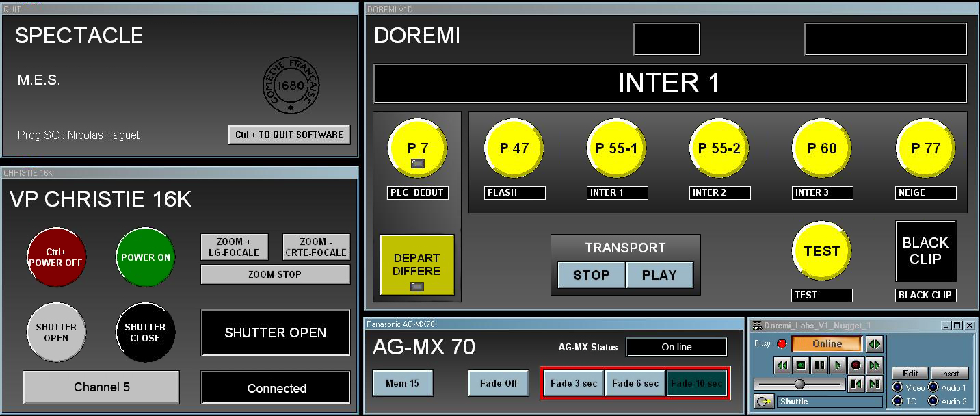This screenshot has width=980, height=416.
Task: Pause playback in Doremi Nugget window
Action: pos(819,365)
